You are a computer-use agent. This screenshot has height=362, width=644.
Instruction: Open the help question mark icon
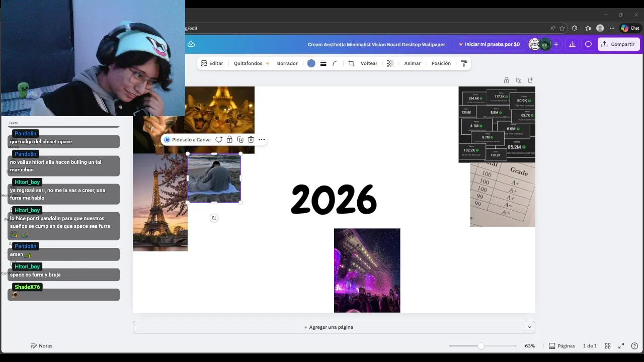pos(634,346)
